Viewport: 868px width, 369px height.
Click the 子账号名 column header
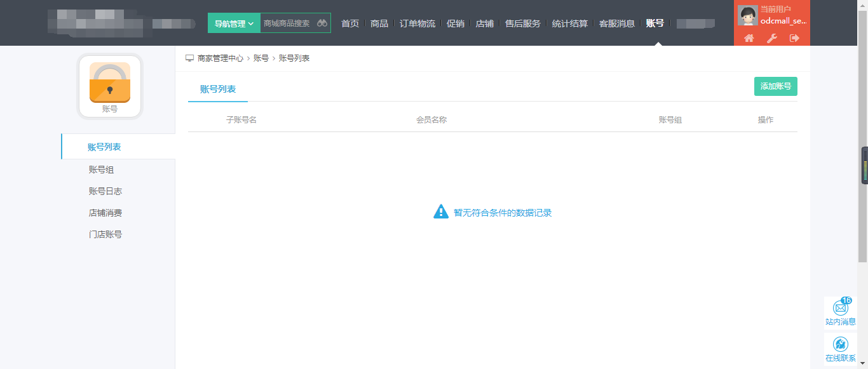[241, 119]
